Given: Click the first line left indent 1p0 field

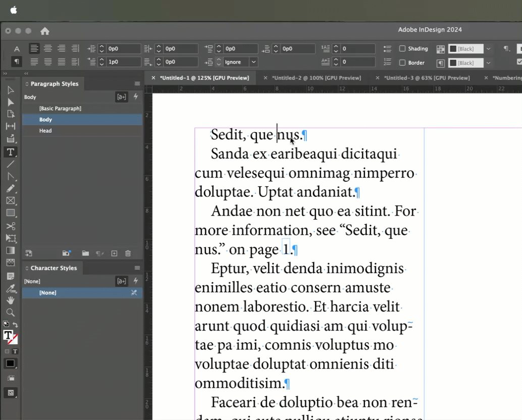Looking at the screenshot, I should [124, 62].
